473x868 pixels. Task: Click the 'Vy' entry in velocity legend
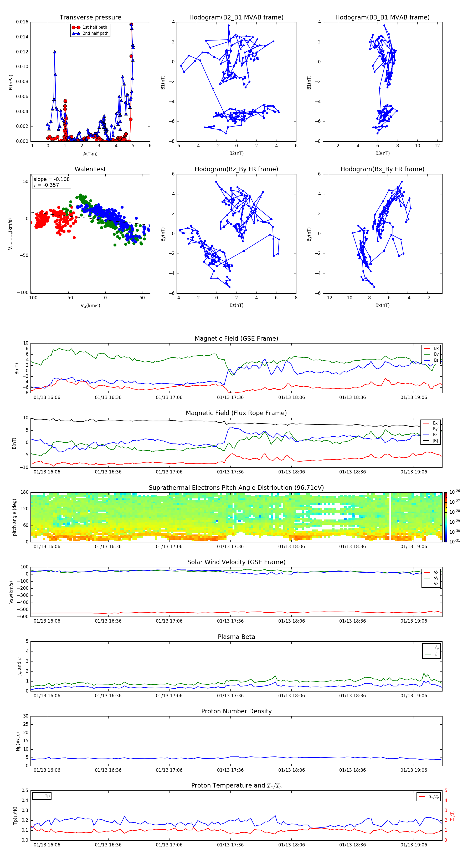click(x=431, y=578)
